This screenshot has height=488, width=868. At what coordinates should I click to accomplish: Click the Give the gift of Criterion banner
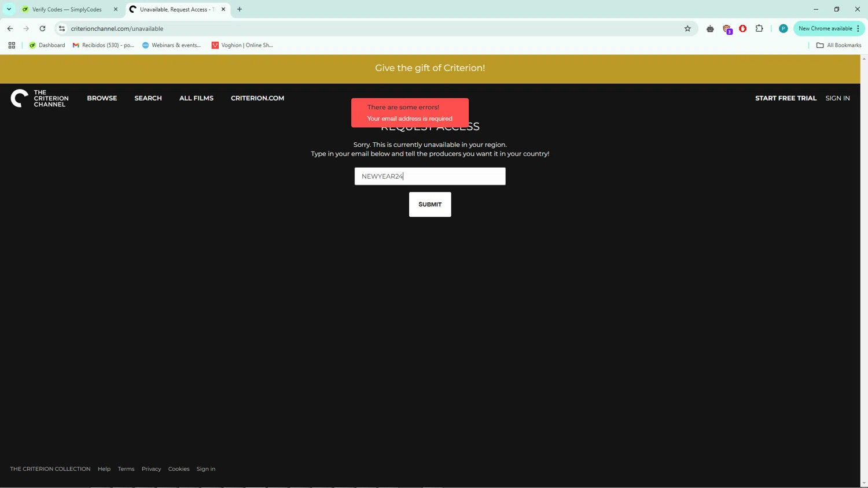(430, 68)
